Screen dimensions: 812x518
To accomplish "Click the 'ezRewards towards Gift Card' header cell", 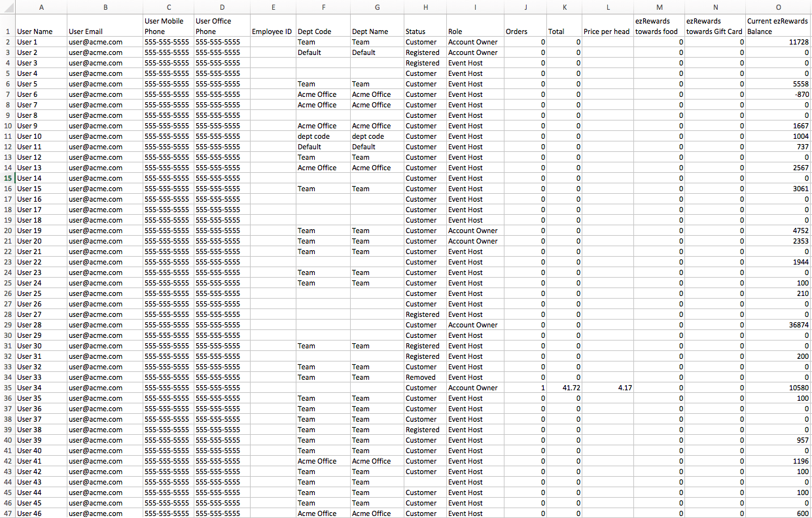I will tap(715, 26).
